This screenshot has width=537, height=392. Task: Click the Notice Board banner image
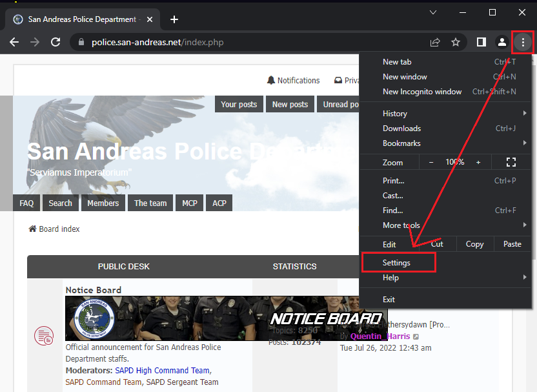212,318
